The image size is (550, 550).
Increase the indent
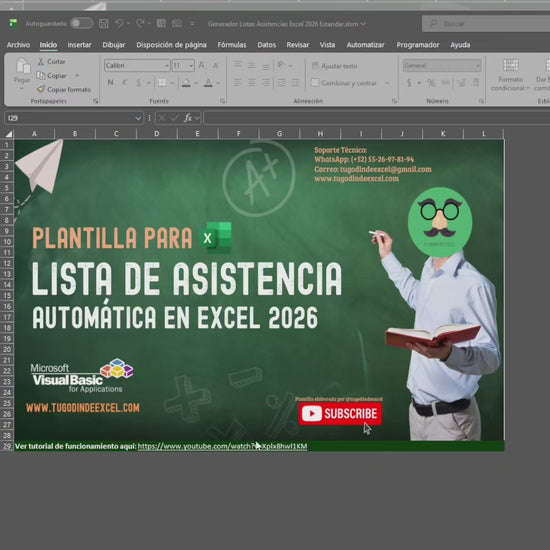coord(296,82)
